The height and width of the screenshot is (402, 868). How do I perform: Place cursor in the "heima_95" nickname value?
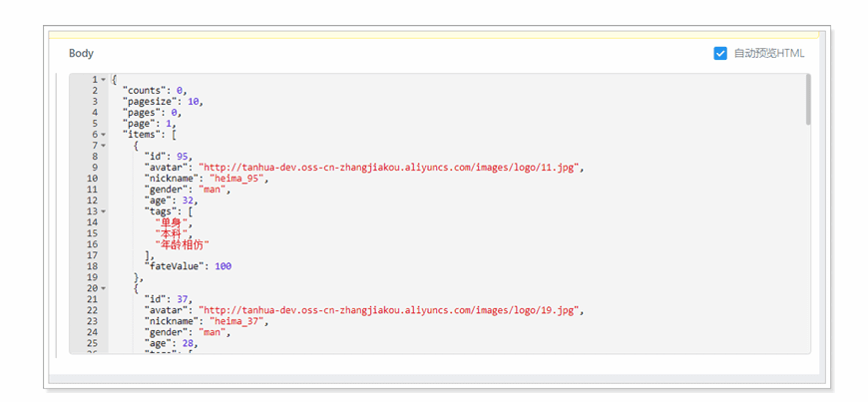pos(238,178)
